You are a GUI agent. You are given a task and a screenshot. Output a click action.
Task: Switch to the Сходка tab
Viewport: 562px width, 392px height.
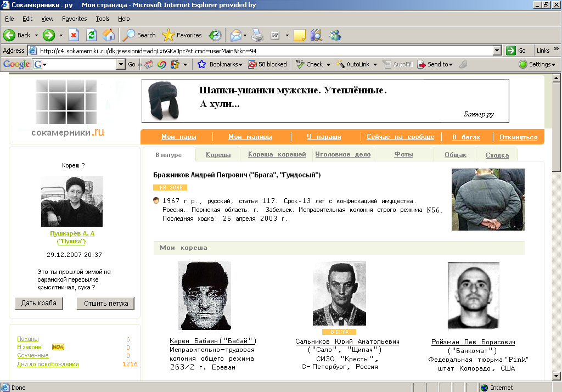pos(497,155)
